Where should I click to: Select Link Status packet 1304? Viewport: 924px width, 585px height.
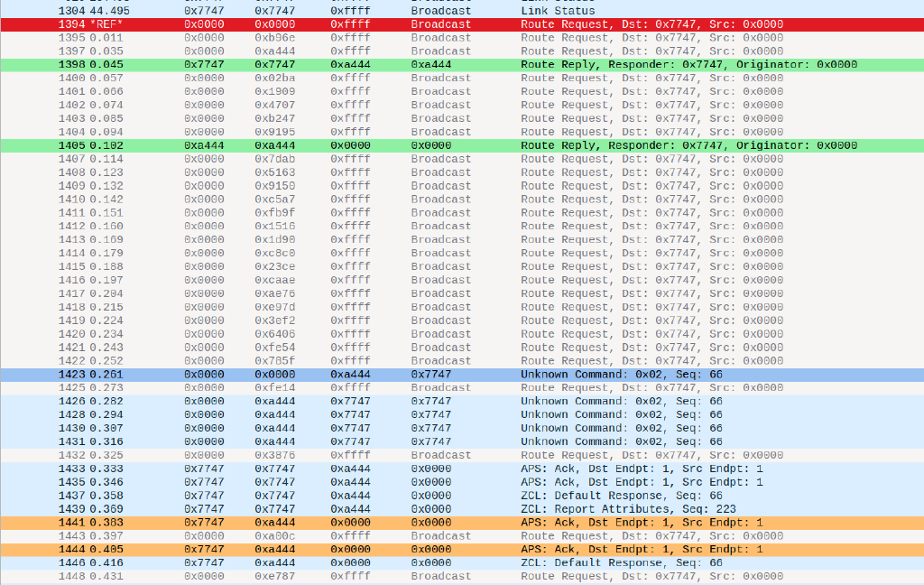462,11
